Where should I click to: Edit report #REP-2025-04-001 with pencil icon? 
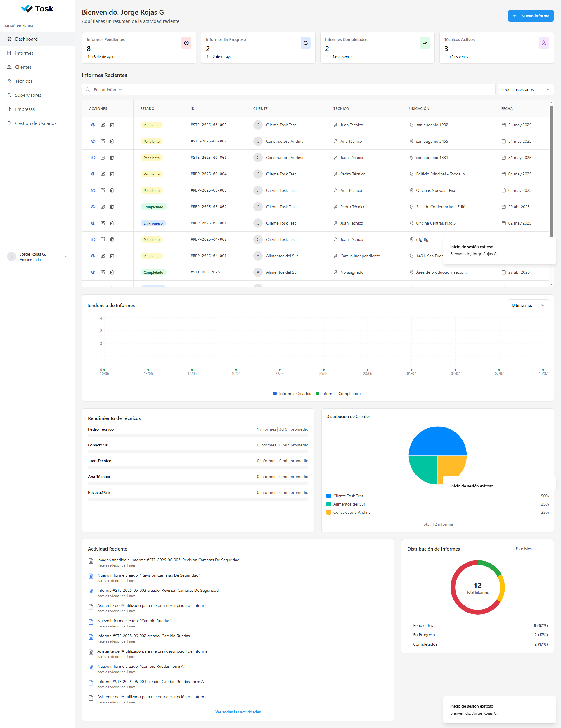point(103,256)
